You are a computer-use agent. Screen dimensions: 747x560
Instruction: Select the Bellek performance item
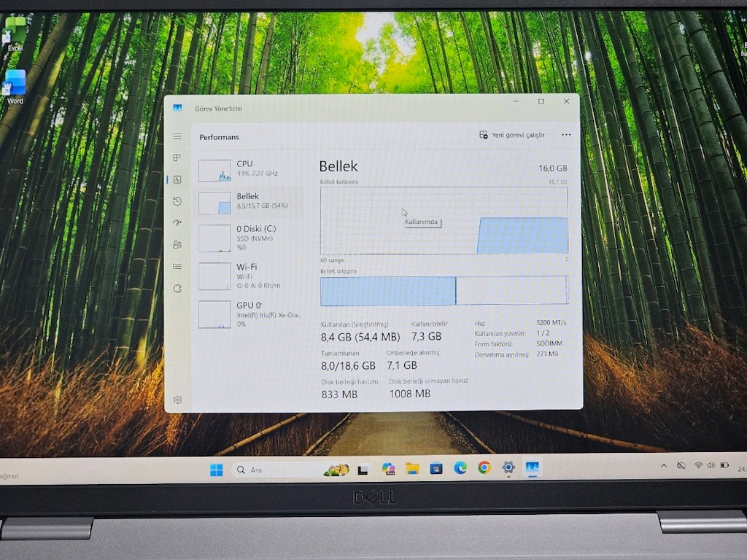250,202
